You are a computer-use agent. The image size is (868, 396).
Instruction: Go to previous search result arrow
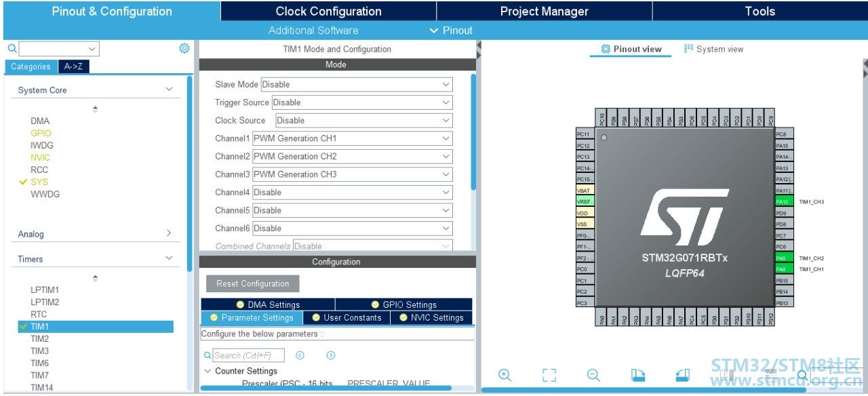[x=300, y=355]
